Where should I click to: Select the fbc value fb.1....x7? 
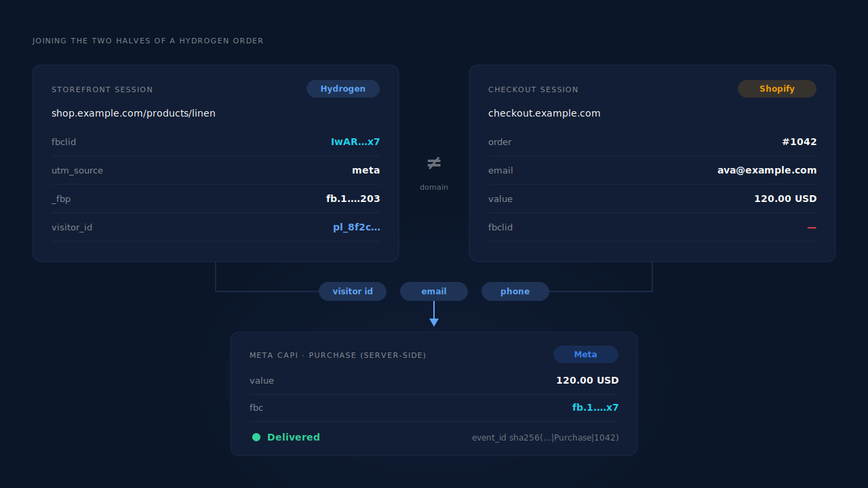[595, 407]
